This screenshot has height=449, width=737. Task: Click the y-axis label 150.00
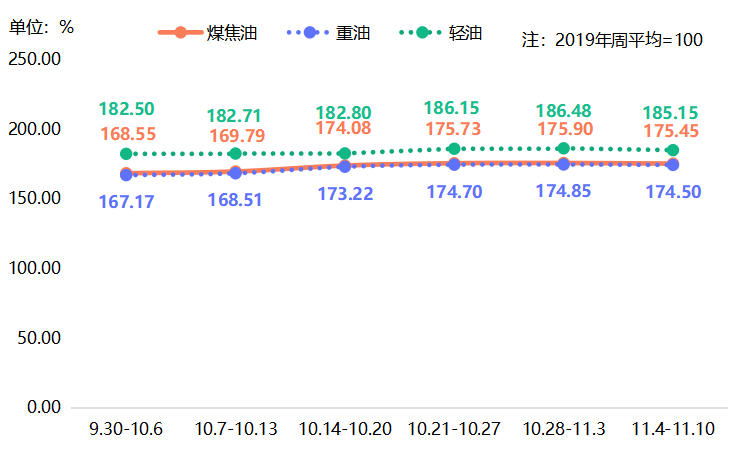(x=34, y=198)
